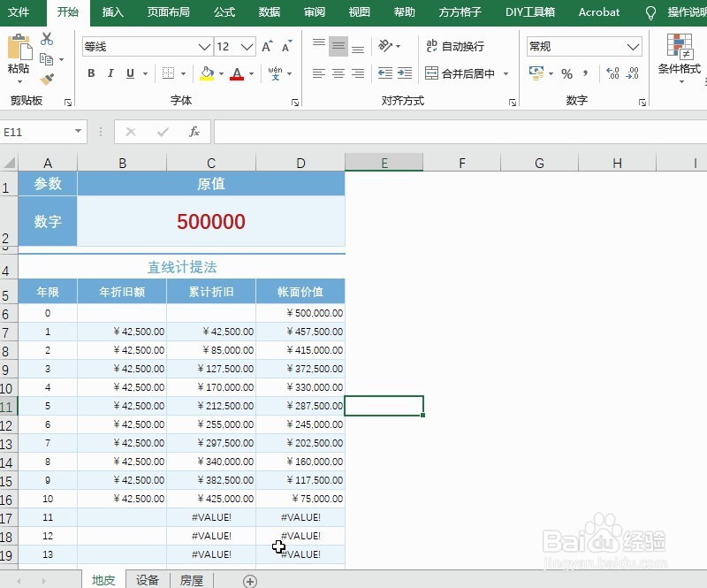Apply yellow fill color bucket
This screenshot has width=707, height=588.
point(207,73)
